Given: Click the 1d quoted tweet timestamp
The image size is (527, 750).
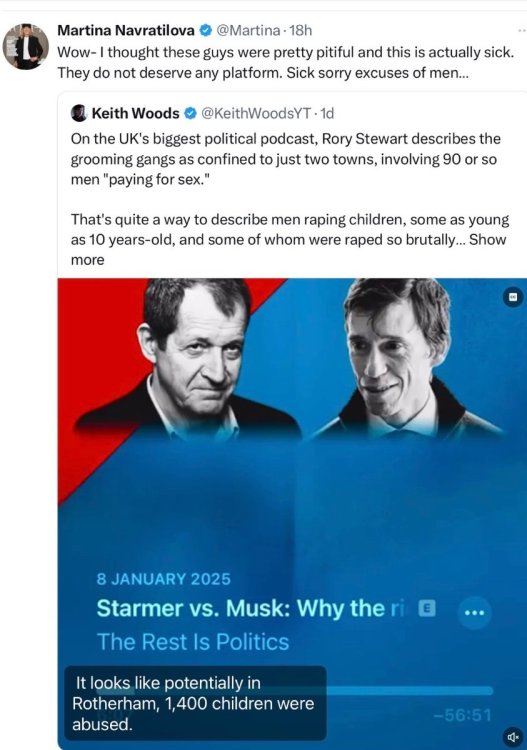Looking at the screenshot, I should (327, 113).
